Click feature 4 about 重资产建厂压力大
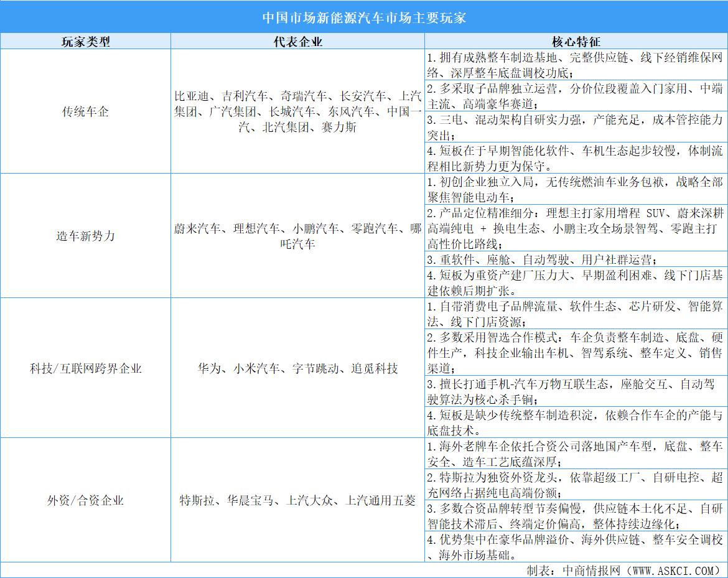 click(576, 282)
